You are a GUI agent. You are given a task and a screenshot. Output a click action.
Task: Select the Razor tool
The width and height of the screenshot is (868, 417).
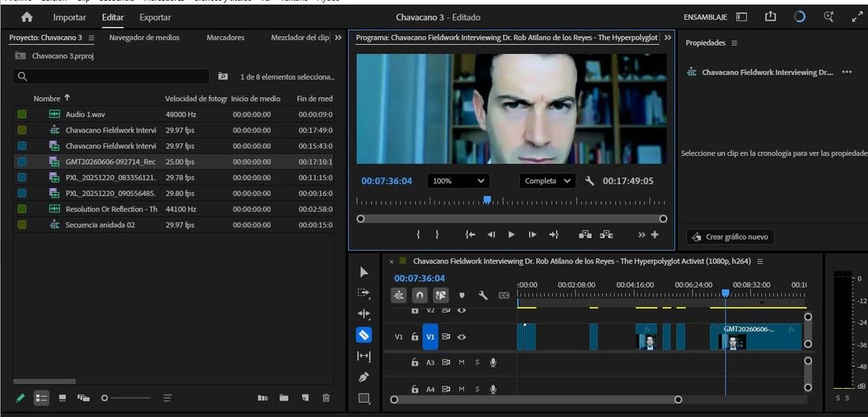click(x=364, y=334)
